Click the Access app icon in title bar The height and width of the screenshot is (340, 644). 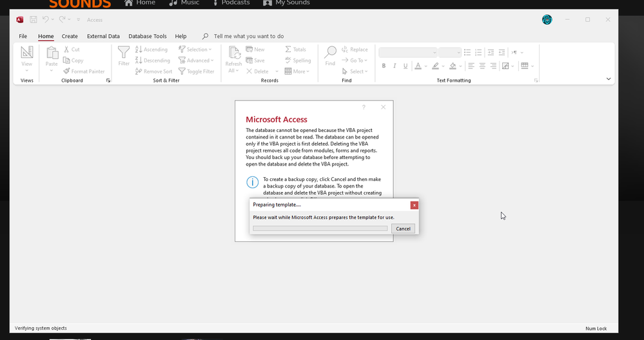pos(20,20)
